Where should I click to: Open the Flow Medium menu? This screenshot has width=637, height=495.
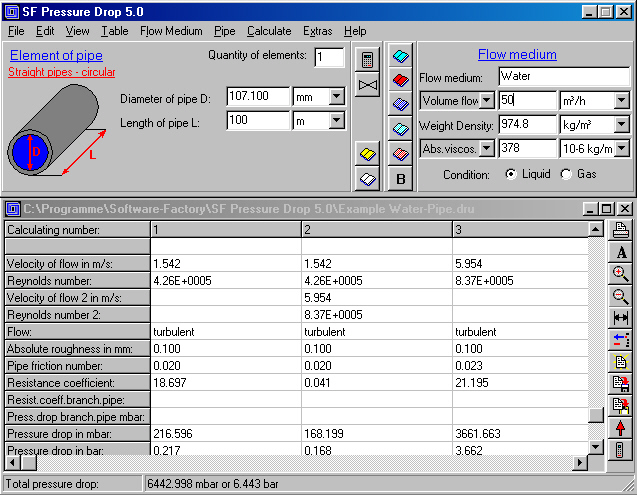171,31
